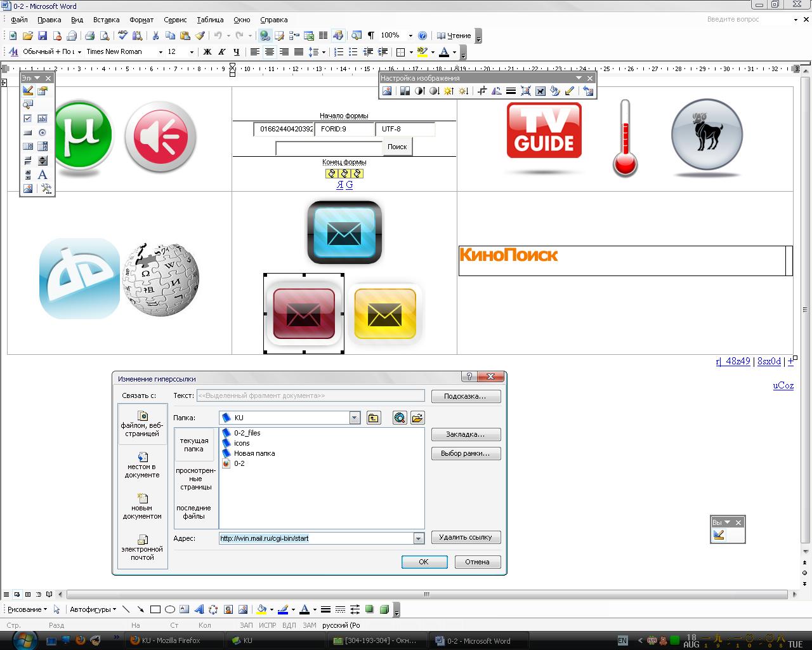Click the More Contrast icon
Image resolution: width=812 pixels, height=650 pixels.
click(419, 91)
